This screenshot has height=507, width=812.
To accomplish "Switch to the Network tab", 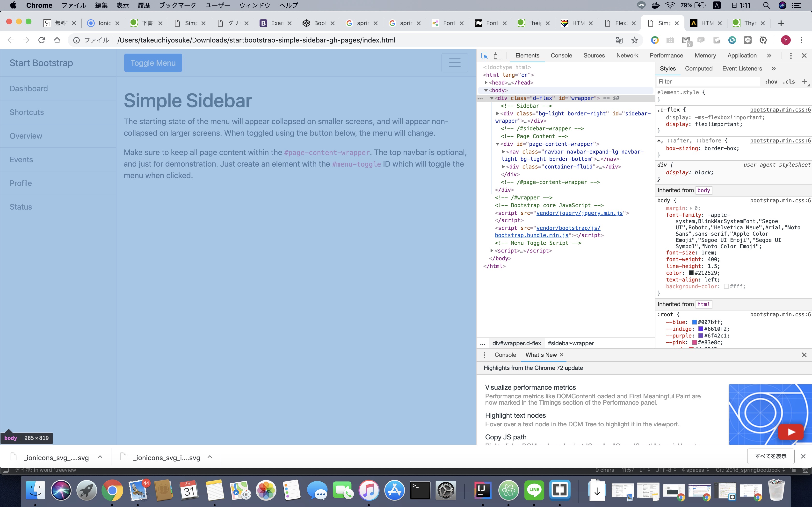I will point(627,56).
